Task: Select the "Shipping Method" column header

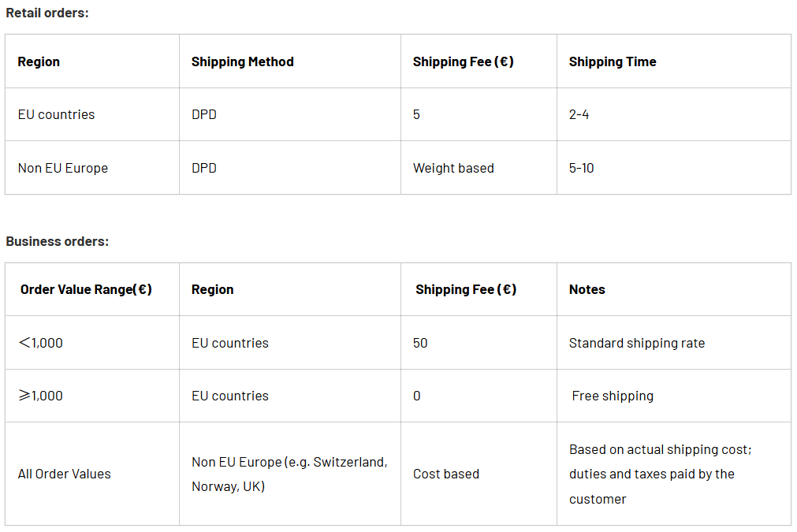Action: pos(242,61)
